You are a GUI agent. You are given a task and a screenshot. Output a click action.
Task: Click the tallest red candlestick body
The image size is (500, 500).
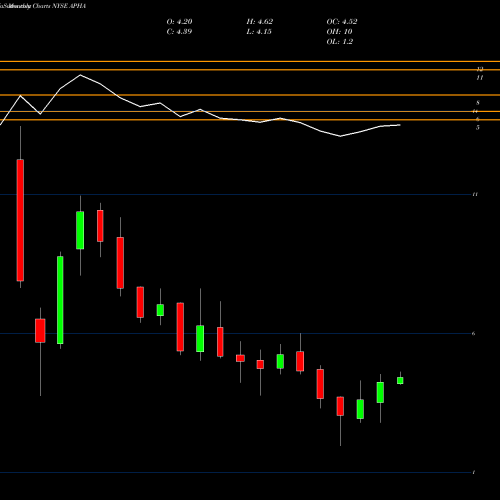(x=20, y=220)
